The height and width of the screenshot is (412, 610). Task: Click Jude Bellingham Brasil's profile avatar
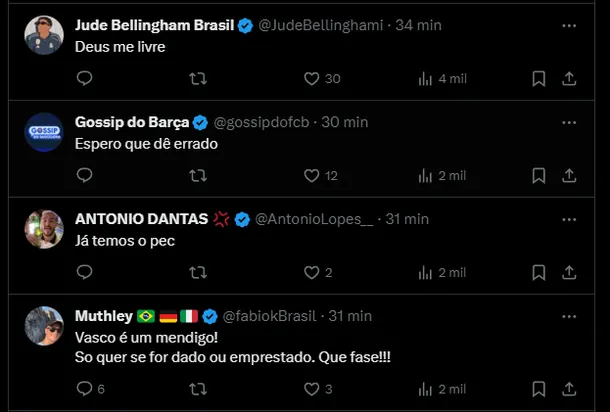(x=44, y=35)
